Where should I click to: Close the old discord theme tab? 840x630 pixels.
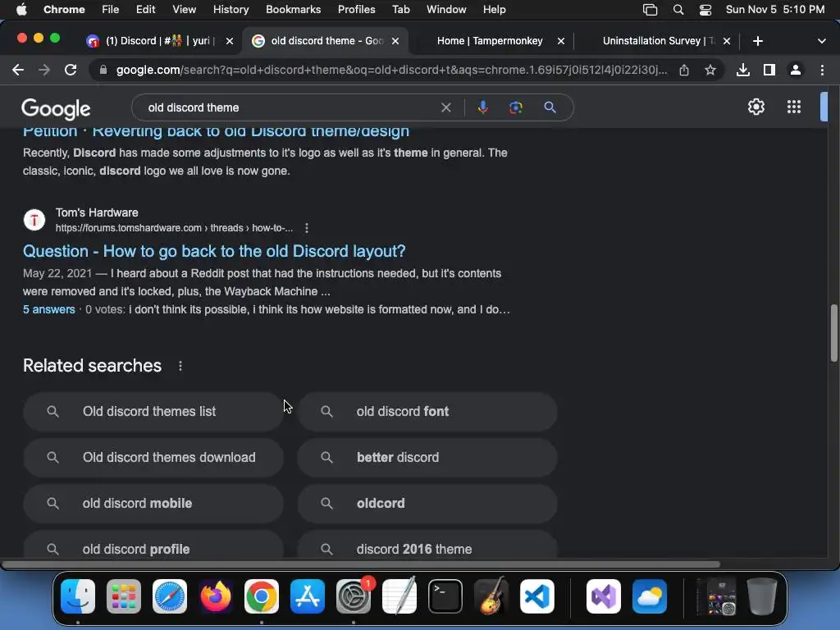pos(395,41)
